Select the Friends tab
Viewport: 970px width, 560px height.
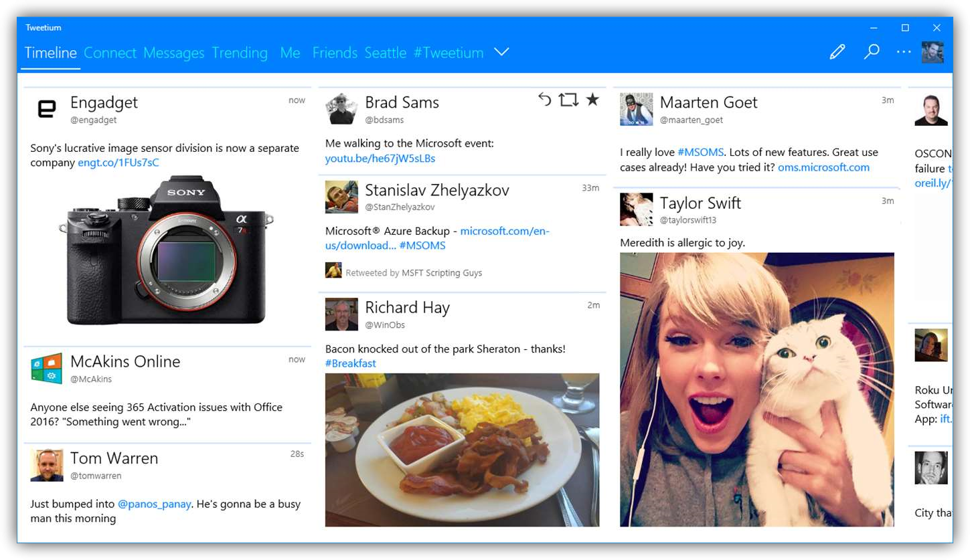335,53
